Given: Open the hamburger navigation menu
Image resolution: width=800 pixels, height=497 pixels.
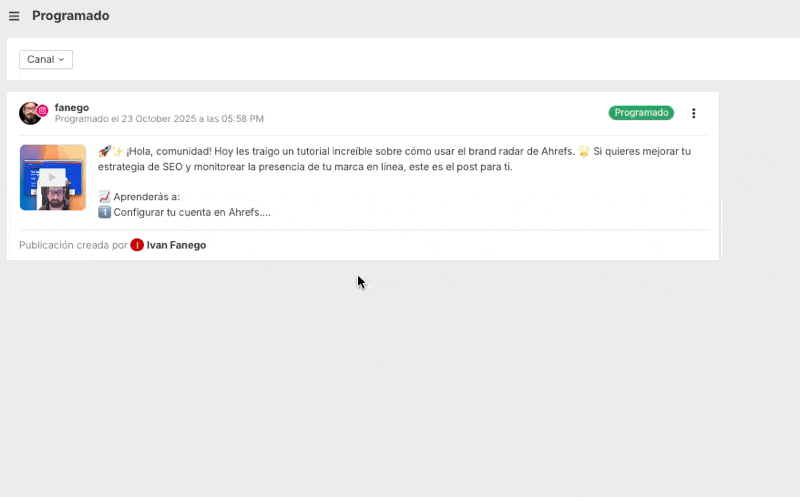Looking at the screenshot, I should [x=14, y=16].
